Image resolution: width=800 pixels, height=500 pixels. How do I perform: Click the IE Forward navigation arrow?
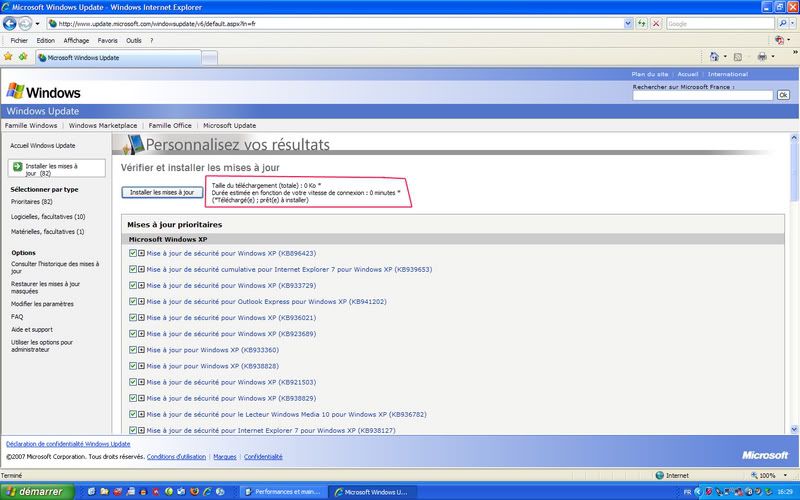(x=24, y=23)
